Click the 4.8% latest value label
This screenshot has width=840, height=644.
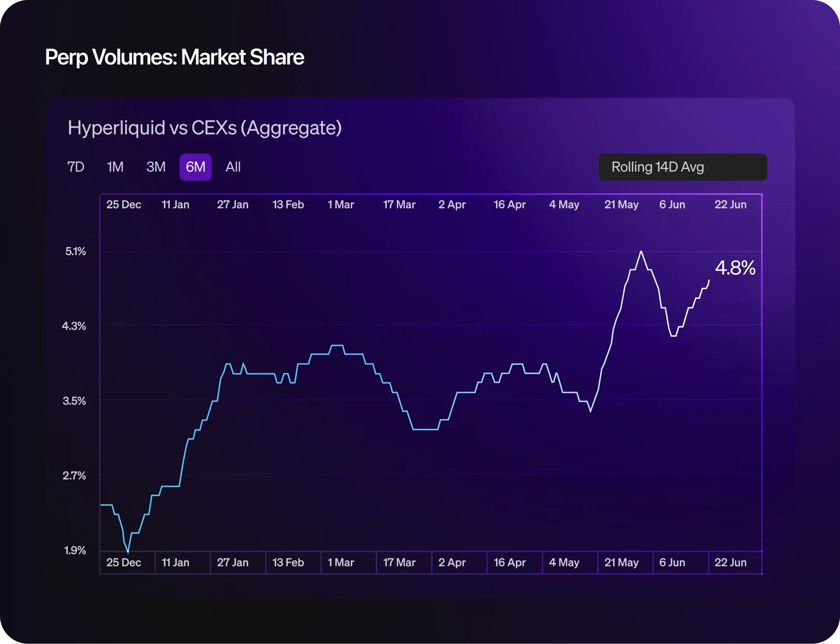click(735, 268)
